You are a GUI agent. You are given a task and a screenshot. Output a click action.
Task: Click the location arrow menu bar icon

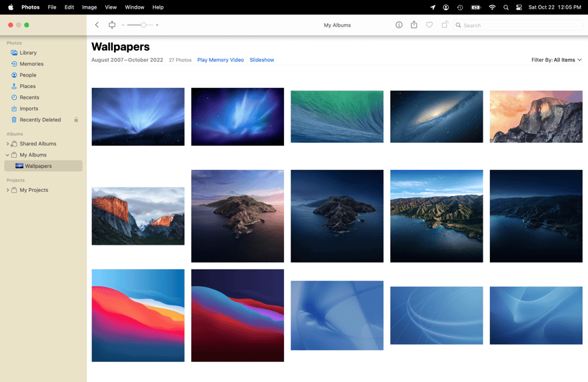pos(433,7)
